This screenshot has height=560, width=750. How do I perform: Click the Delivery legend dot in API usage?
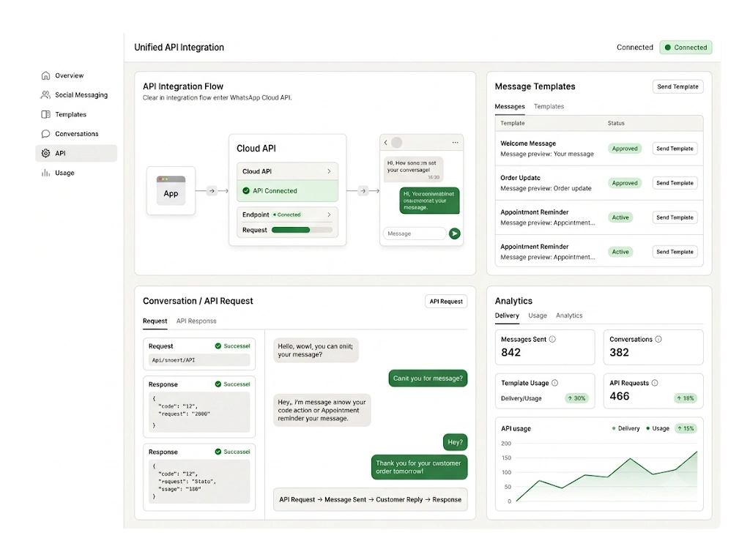tap(614, 428)
